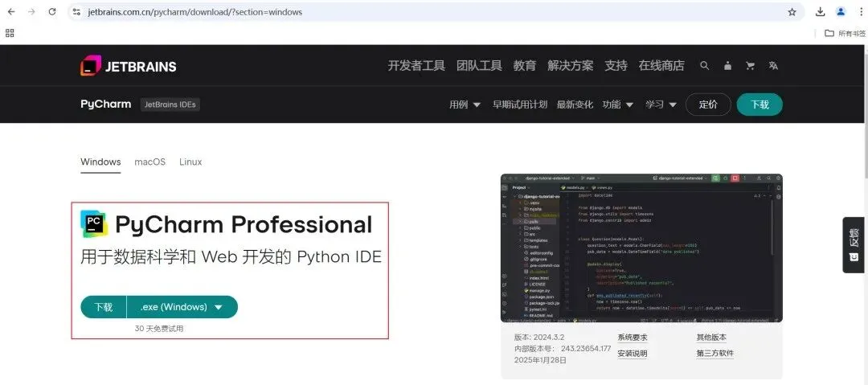The image size is (868, 385).
Task: Open the 最新变化 page
Action: coord(575,104)
